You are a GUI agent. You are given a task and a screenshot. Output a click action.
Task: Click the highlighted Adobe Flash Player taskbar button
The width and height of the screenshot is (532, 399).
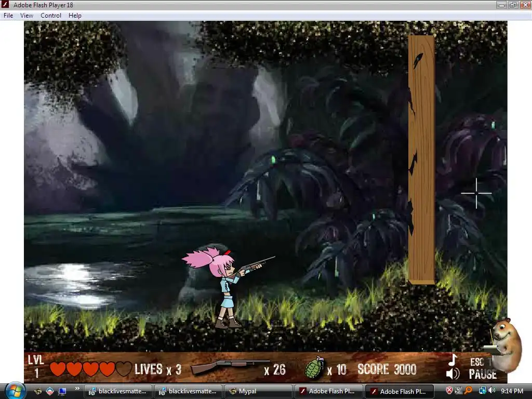point(400,391)
